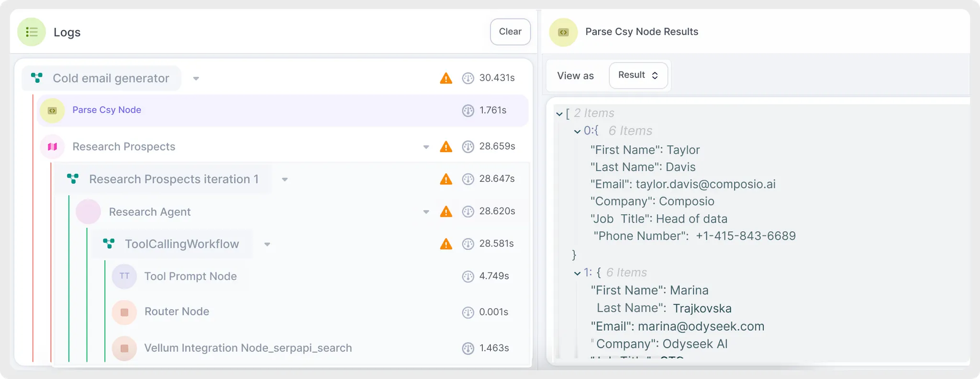Screen dimensions: 980x379
Task: Select the Router Node log row
Action: (319, 312)
